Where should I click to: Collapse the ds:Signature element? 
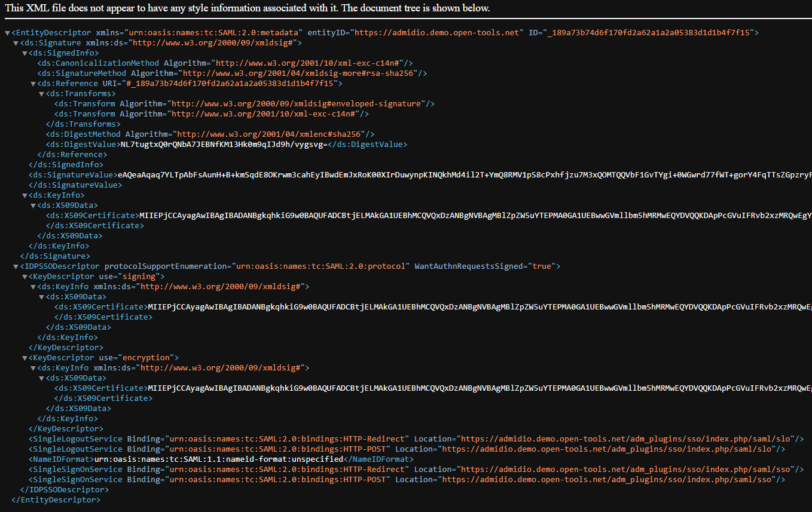[16, 43]
